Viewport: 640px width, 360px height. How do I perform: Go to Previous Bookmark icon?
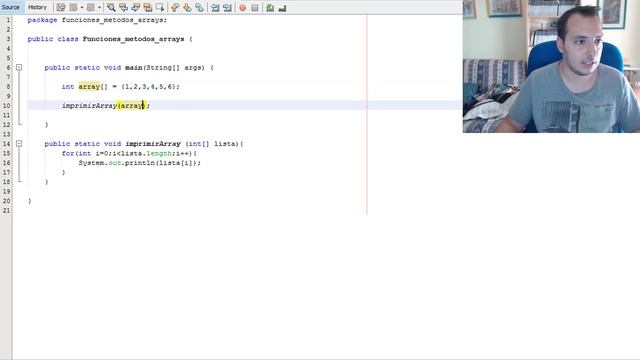click(175, 7)
